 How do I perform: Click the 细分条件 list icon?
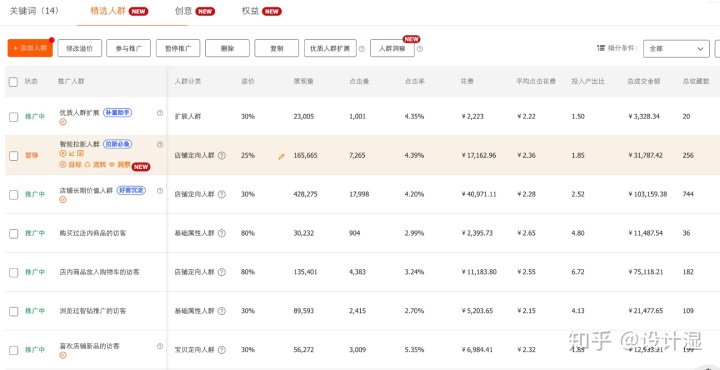(x=601, y=48)
